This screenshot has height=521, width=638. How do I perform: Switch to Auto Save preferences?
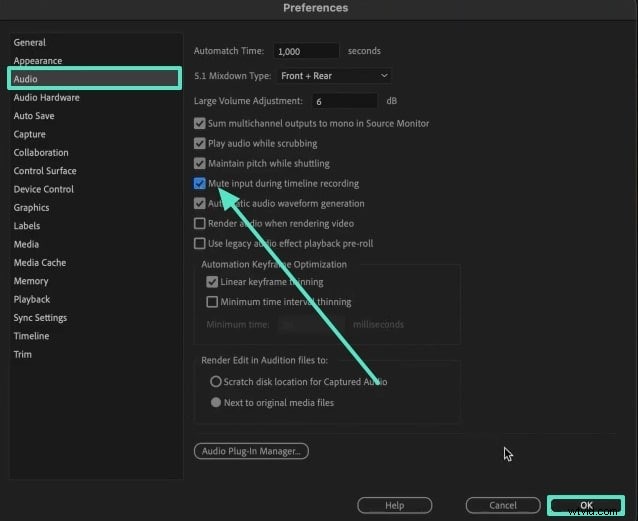[x=34, y=116]
